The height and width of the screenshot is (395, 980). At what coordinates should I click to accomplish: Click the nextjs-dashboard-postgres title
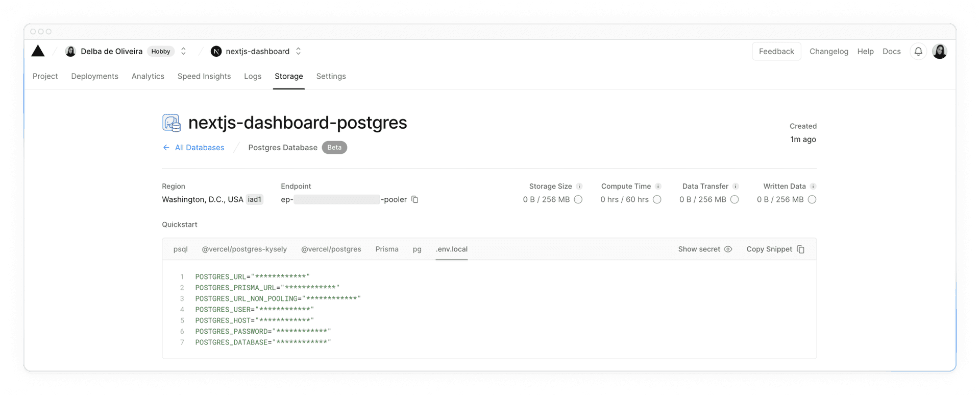(298, 123)
